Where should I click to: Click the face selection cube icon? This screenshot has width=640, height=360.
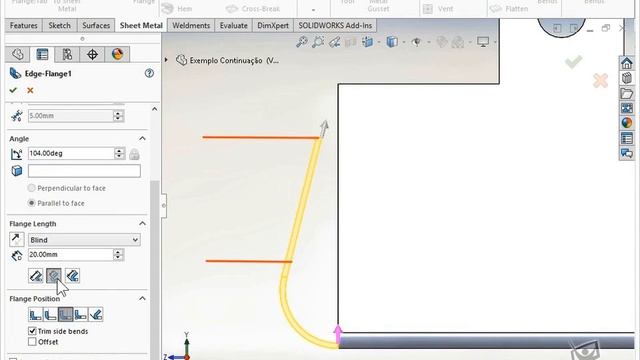tap(17, 171)
